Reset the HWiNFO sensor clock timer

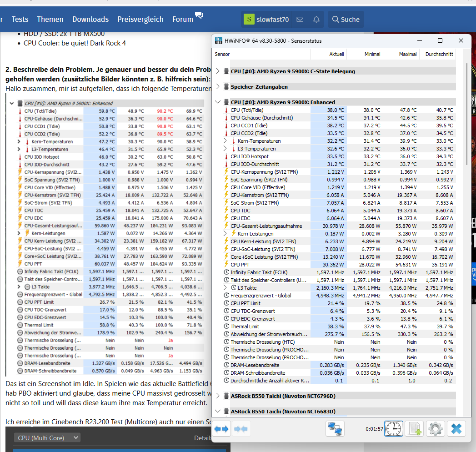tap(394, 429)
